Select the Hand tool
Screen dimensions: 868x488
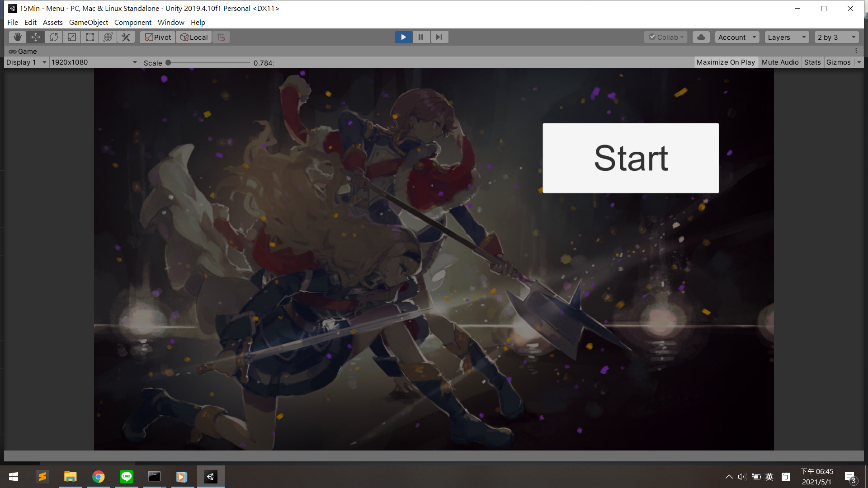pyautogui.click(x=18, y=37)
